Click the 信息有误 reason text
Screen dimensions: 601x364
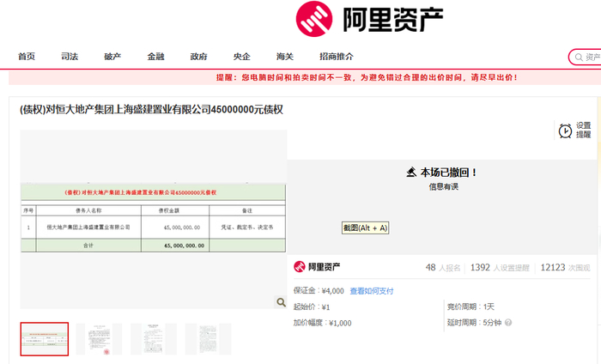(444, 187)
